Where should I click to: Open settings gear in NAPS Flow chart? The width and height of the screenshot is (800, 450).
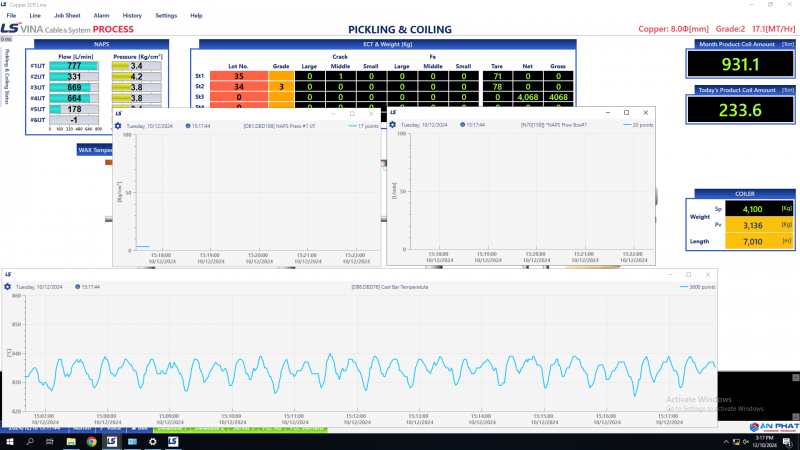click(x=392, y=125)
